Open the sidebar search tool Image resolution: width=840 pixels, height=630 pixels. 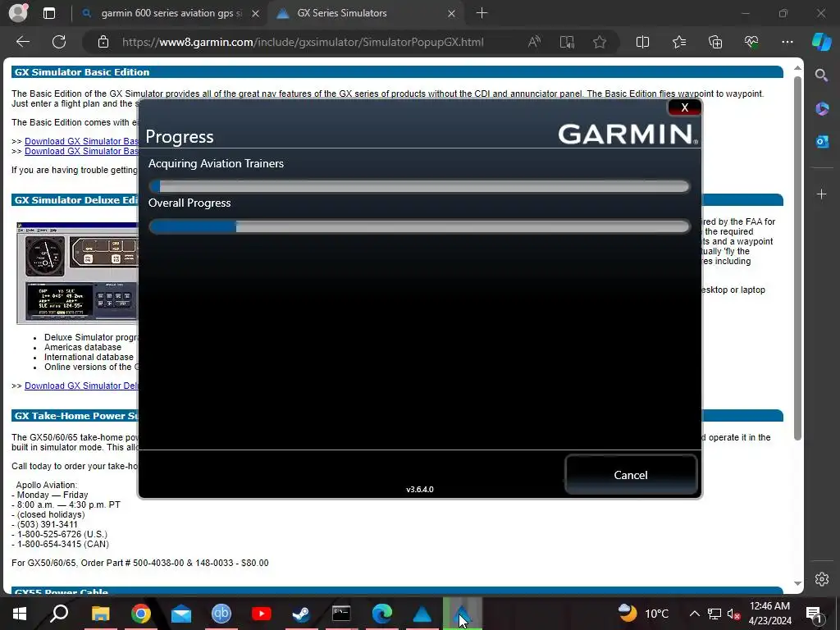point(822,75)
